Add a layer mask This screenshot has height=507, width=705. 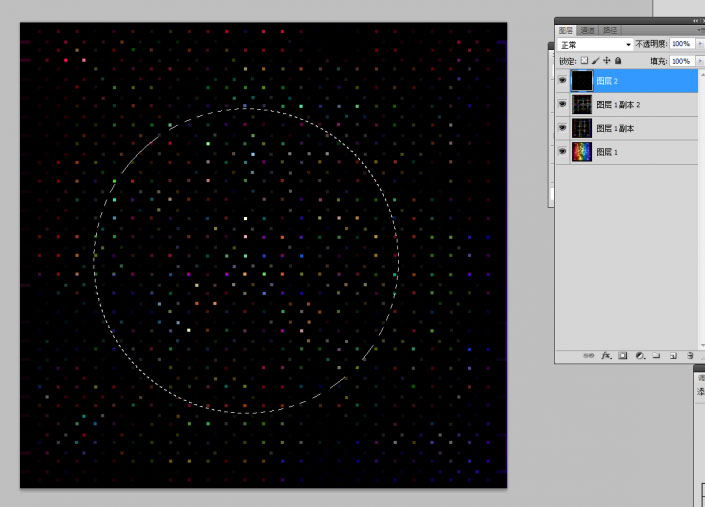click(x=622, y=355)
